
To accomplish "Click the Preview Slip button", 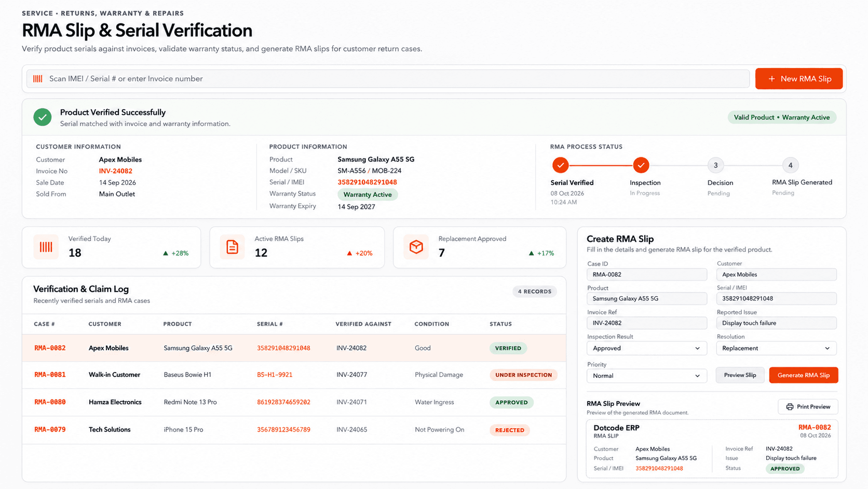I will coord(740,375).
